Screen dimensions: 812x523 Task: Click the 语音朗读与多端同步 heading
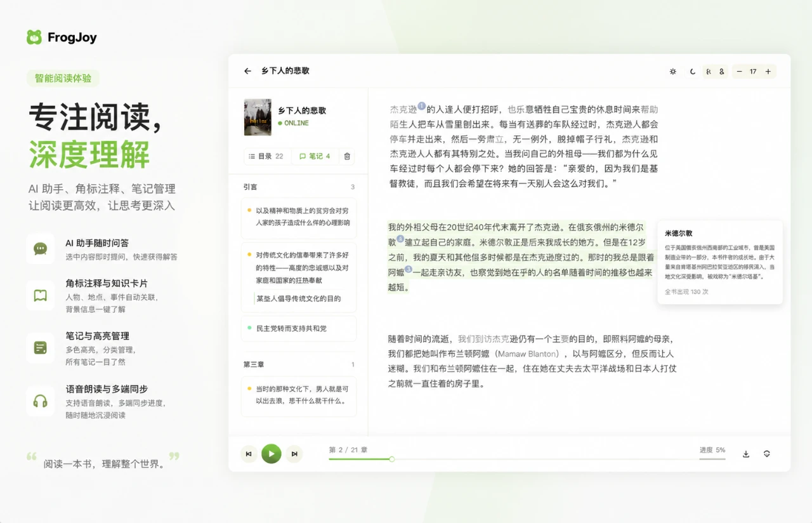107,389
